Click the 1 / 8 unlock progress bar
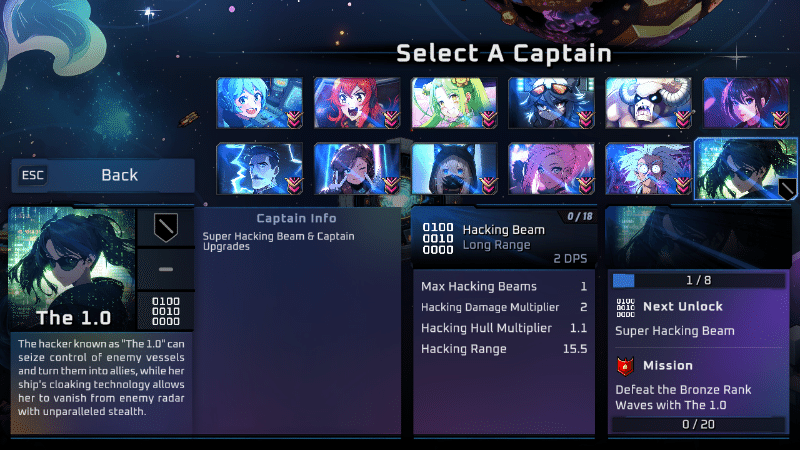Screen dimensions: 800x450 (698, 281)
